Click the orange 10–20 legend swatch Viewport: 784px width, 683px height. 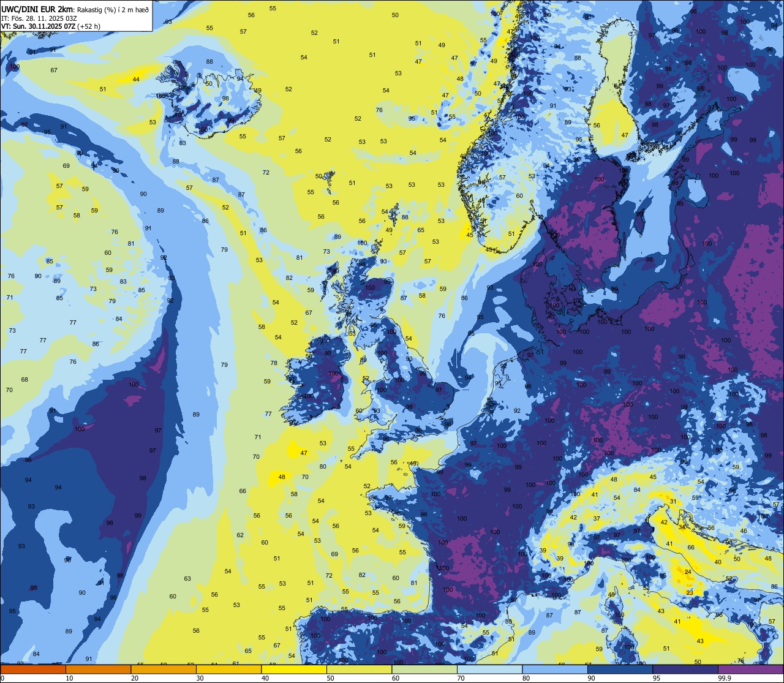tap(98, 670)
